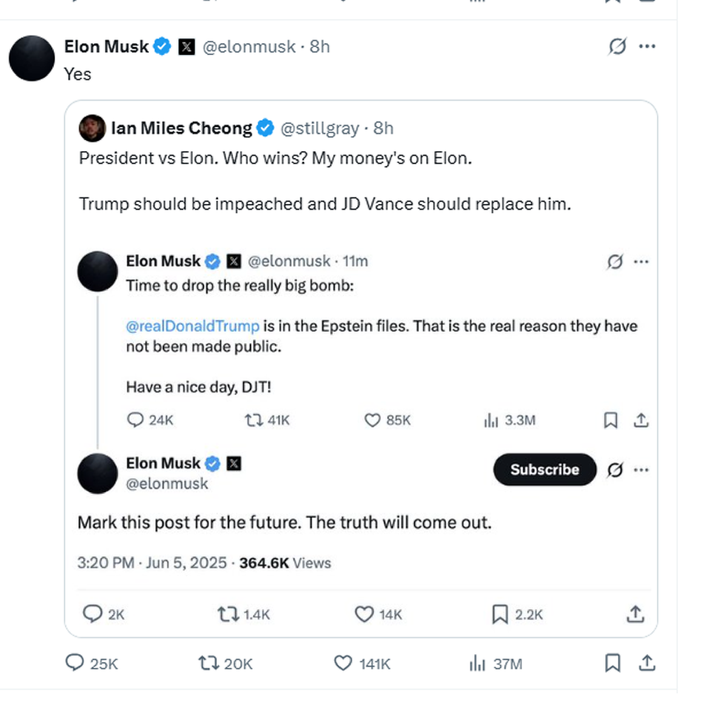Open replies on the 25K comment icon
This screenshot has width=701, height=728.
[x=75, y=663]
